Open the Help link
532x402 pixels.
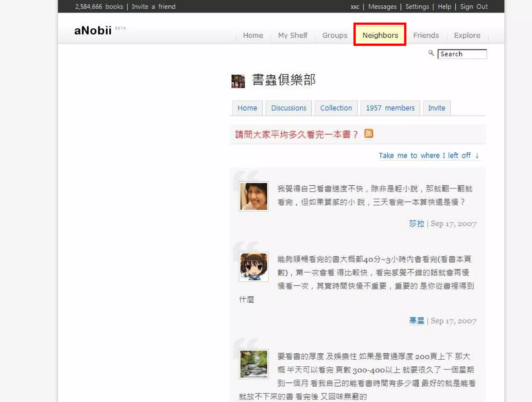pos(444,7)
